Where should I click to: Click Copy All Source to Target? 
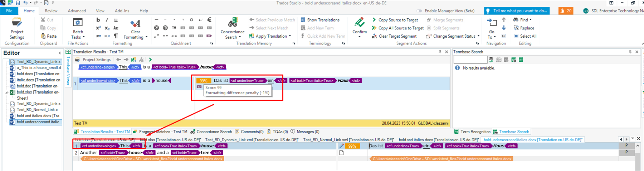[x=397, y=28]
